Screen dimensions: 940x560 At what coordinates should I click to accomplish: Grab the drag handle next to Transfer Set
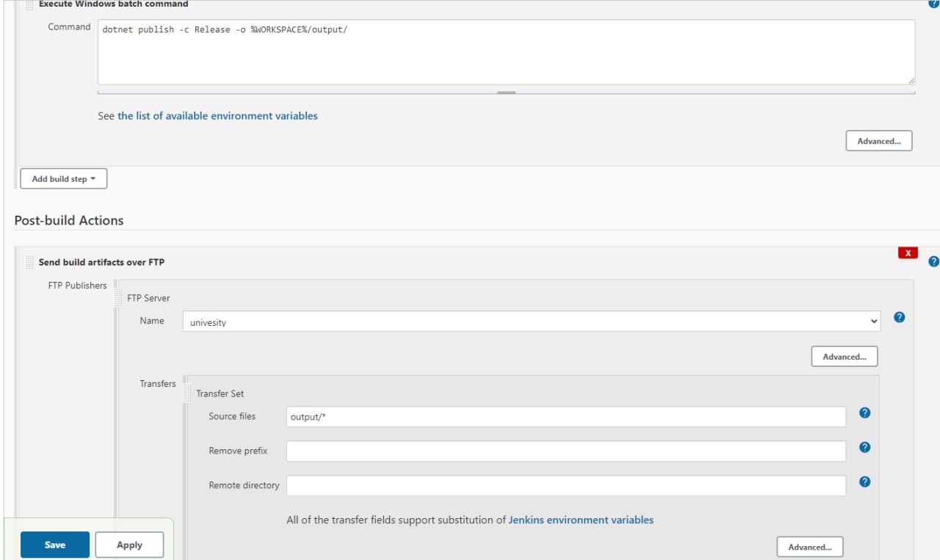[187, 393]
